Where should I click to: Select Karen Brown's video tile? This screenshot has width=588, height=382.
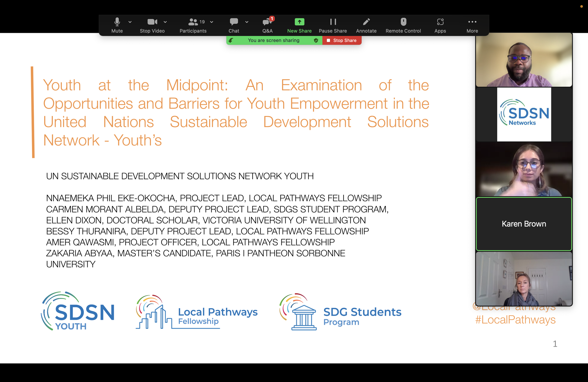coord(524,224)
